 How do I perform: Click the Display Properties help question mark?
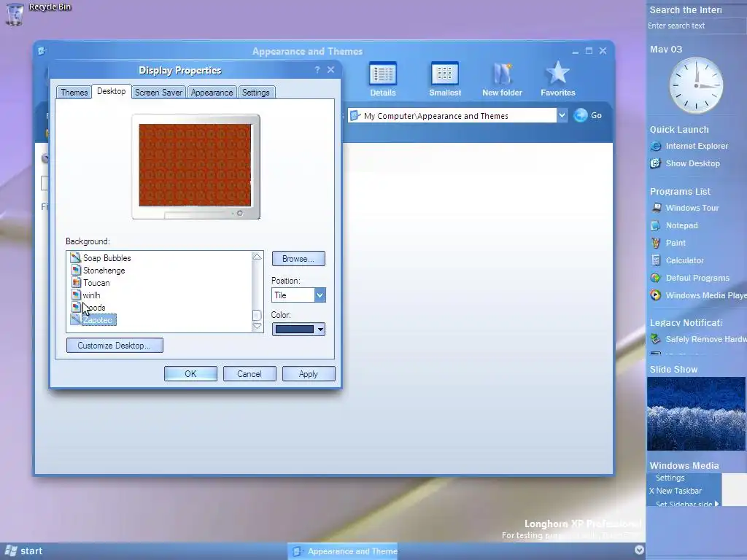click(317, 70)
